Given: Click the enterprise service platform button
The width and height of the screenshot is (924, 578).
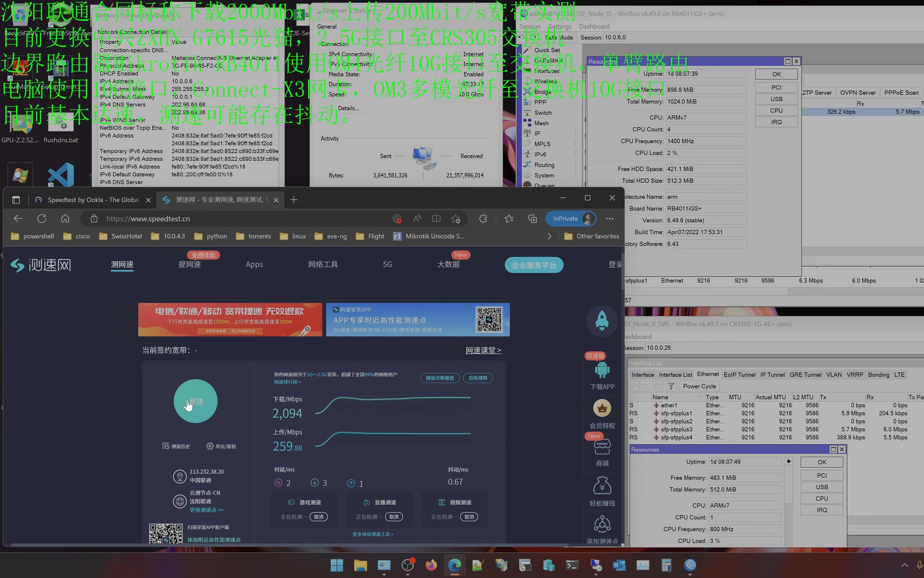Looking at the screenshot, I should (534, 265).
